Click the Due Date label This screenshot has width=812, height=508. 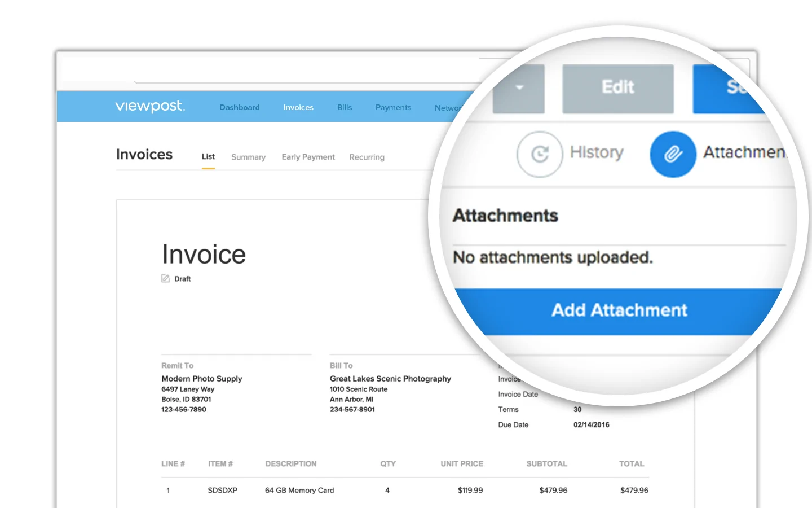pos(513,425)
